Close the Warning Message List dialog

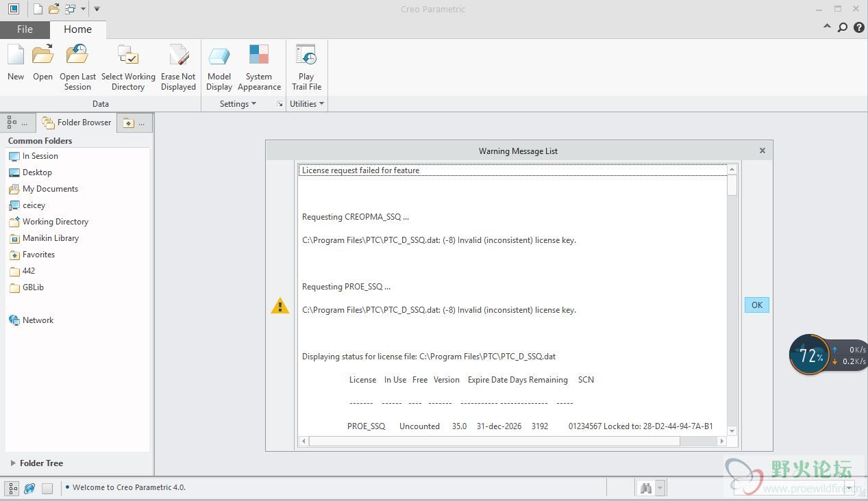click(x=762, y=151)
